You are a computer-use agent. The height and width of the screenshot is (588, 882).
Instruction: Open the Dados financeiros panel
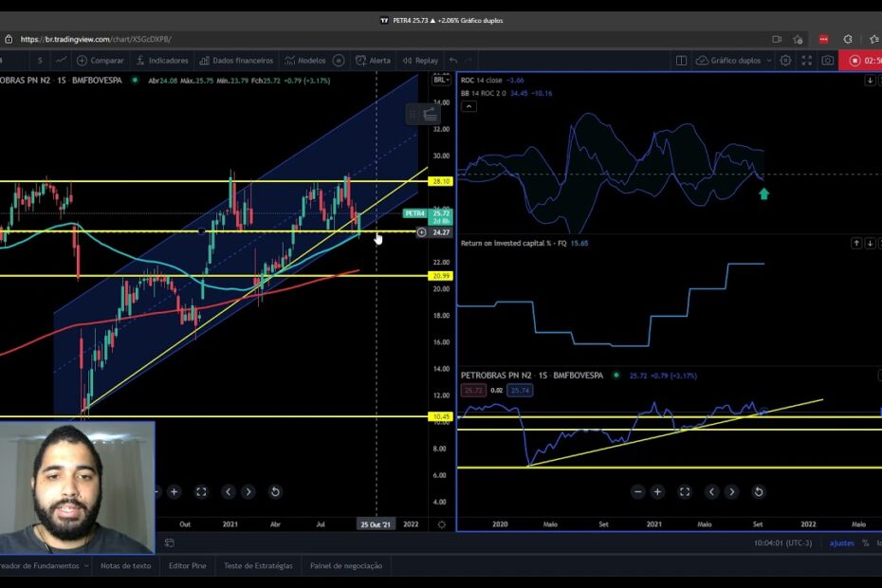click(x=236, y=60)
